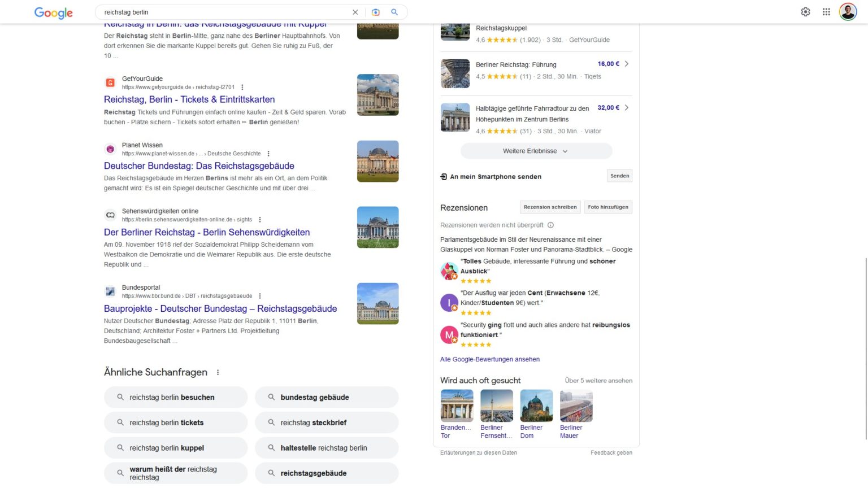This screenshot has width=868, height=488.
Task: Click the Rezension schreiben button
Action: [x=550, y=207]
